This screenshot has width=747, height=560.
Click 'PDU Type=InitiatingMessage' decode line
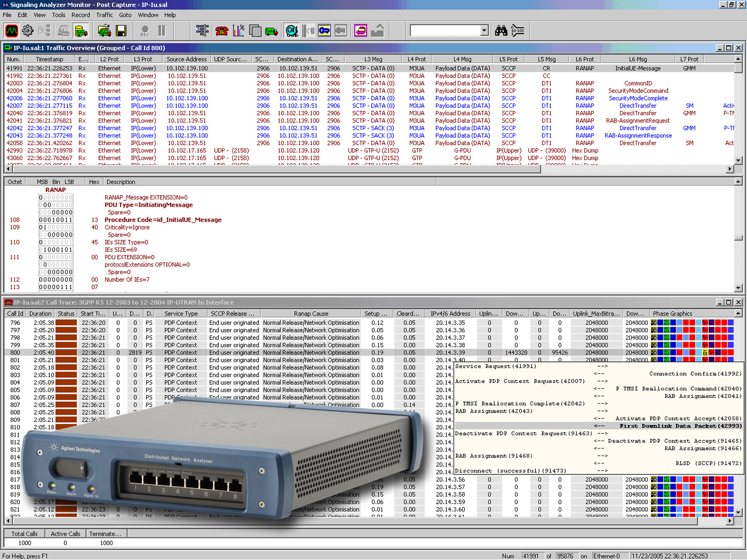pos(148,205)
